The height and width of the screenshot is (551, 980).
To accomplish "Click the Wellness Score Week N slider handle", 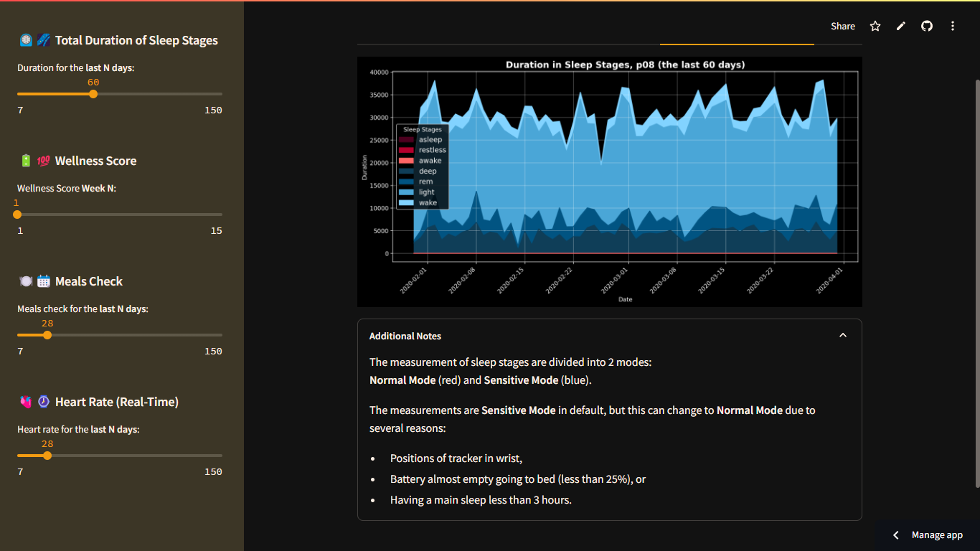I will [17, 215].
